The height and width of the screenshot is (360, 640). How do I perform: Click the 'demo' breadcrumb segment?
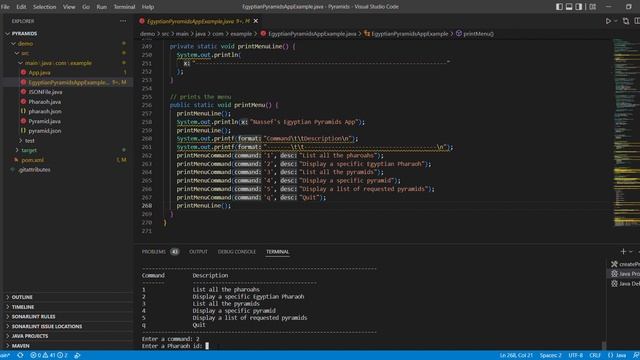click(147, 34)
